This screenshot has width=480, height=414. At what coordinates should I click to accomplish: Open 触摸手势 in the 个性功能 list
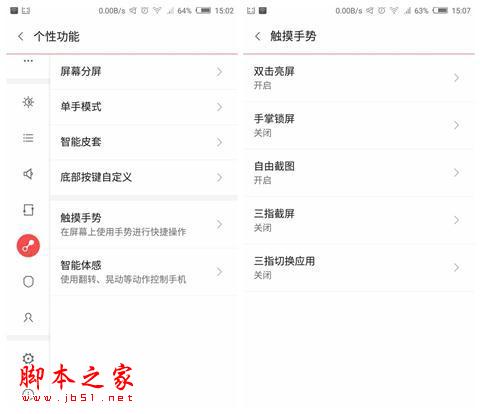(x=144, y=224)
